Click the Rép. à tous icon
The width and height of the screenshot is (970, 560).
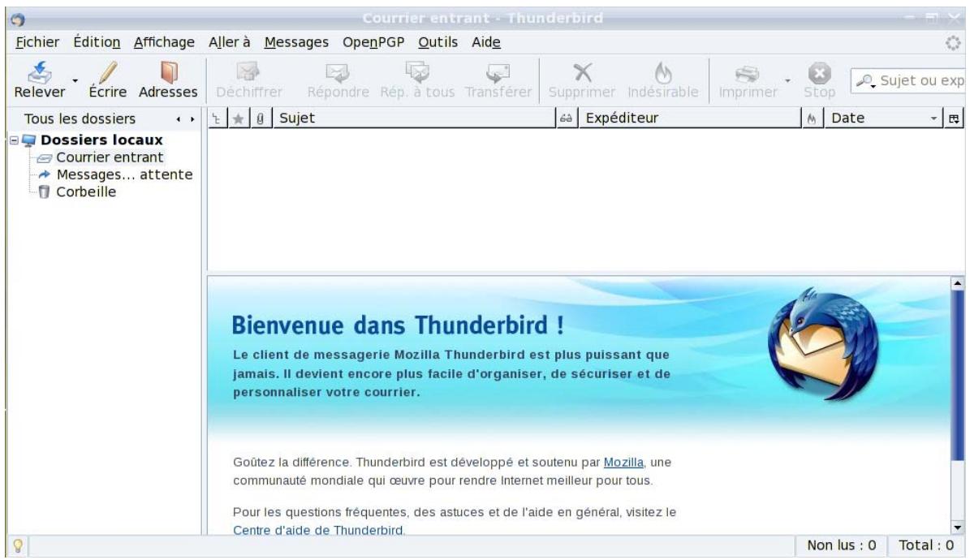417,71
